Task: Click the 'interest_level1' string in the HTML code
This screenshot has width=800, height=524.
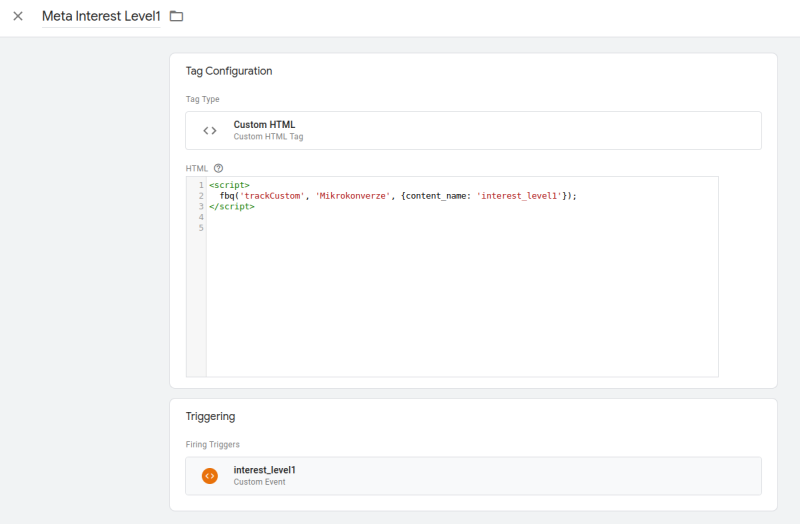Action: [x=518, y=196]
